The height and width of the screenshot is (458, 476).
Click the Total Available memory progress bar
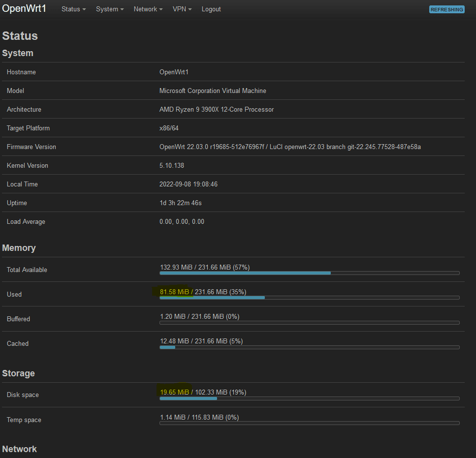(309, 273)
